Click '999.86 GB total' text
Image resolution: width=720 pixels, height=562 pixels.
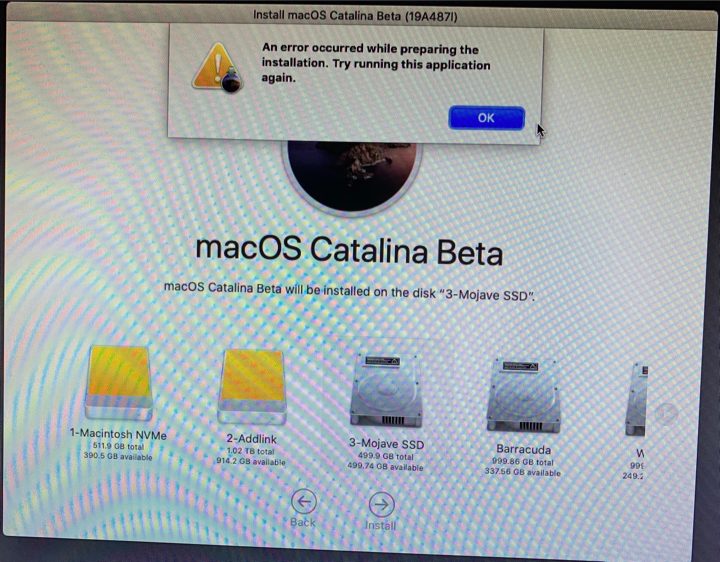523,461
